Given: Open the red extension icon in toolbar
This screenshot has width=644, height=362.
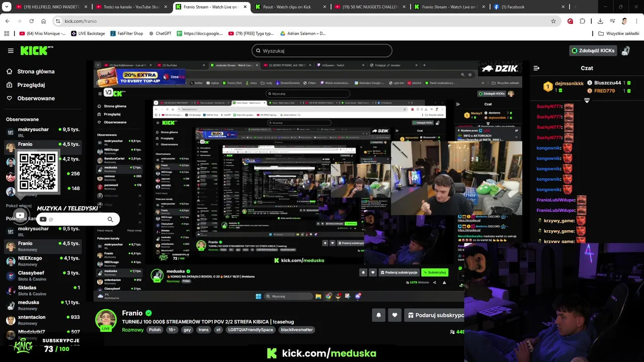Looking at the screenshot, I should (570, 21).
